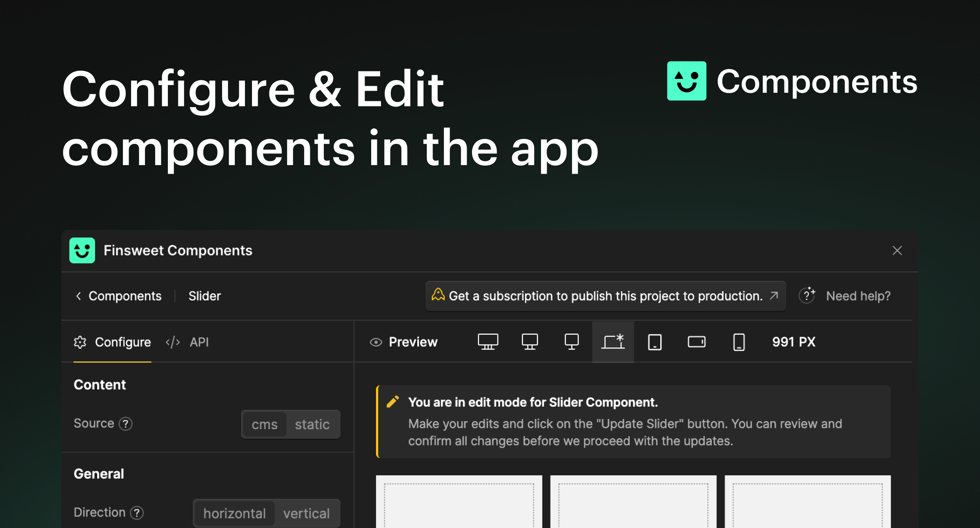Click the green Components logo in header
This screenshot has width=980, height=528.
686,81
